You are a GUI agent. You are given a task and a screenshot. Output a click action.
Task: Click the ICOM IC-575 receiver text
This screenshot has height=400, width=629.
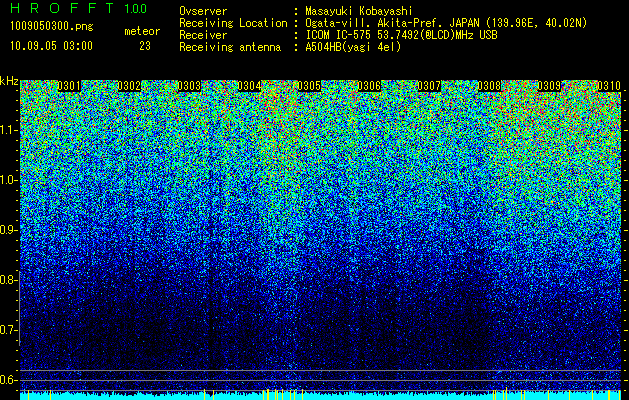tap(401, 35)
